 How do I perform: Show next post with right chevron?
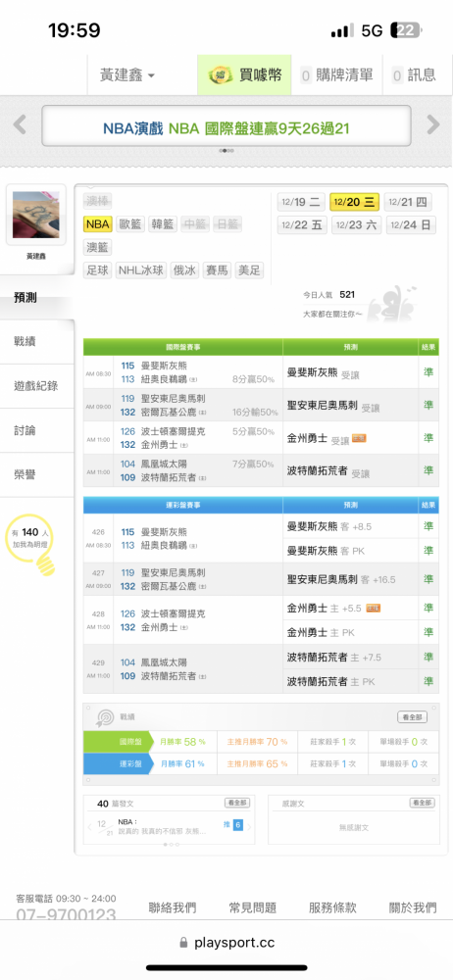(x=250, y=827)
